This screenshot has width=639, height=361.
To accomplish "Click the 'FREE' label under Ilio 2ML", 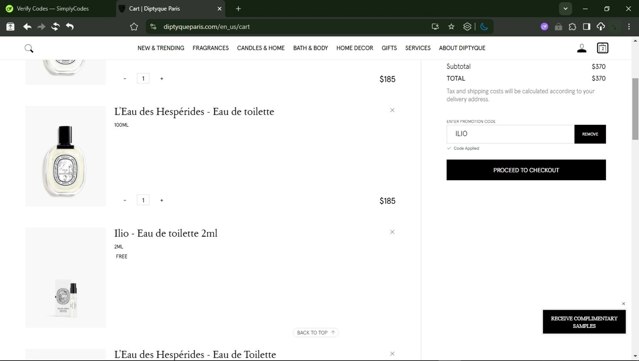I will pos(121,256).
